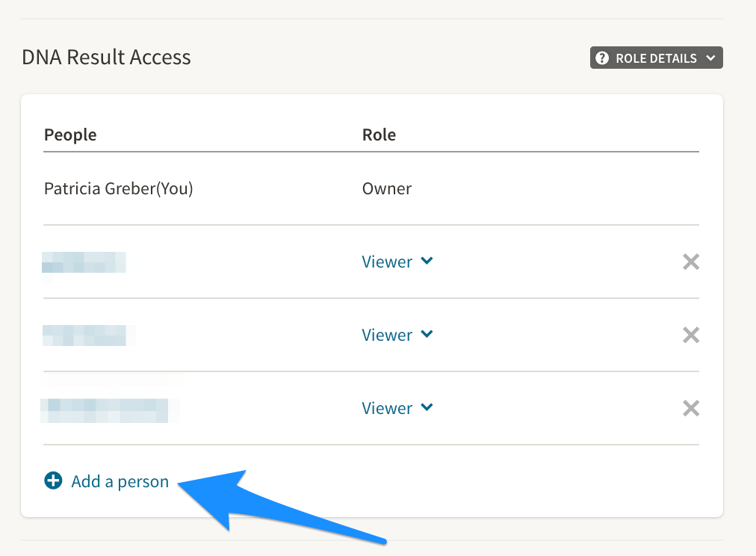756x556 pixels.
Task: Click the Owner role label
Action: (386, 188)
